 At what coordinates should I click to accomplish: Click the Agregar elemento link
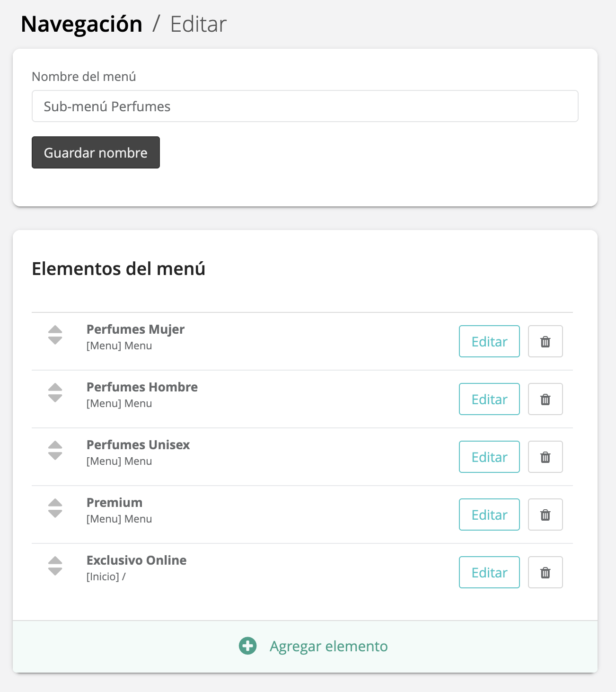coord(328,646)
